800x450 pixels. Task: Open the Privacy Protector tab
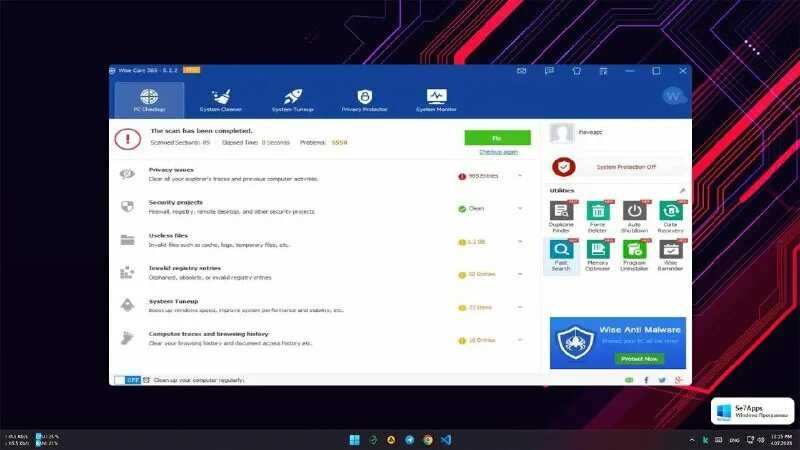(x=364, y=100)
